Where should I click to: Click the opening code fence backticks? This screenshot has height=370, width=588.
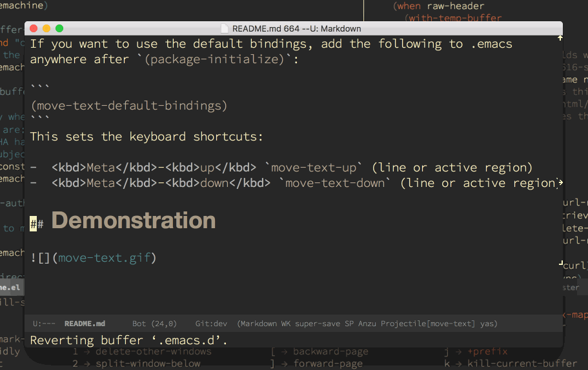coord(40,87)
